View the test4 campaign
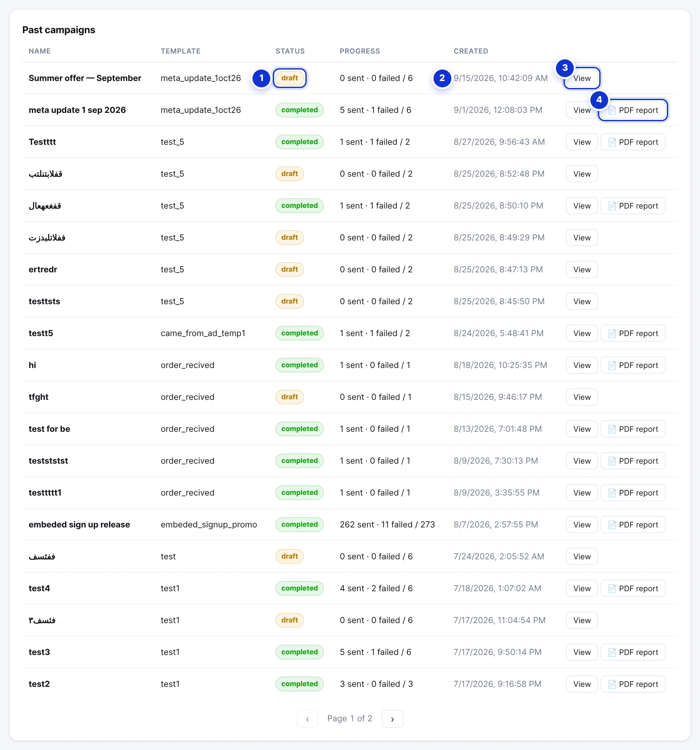The image size is (700, 750). point(581,588)
